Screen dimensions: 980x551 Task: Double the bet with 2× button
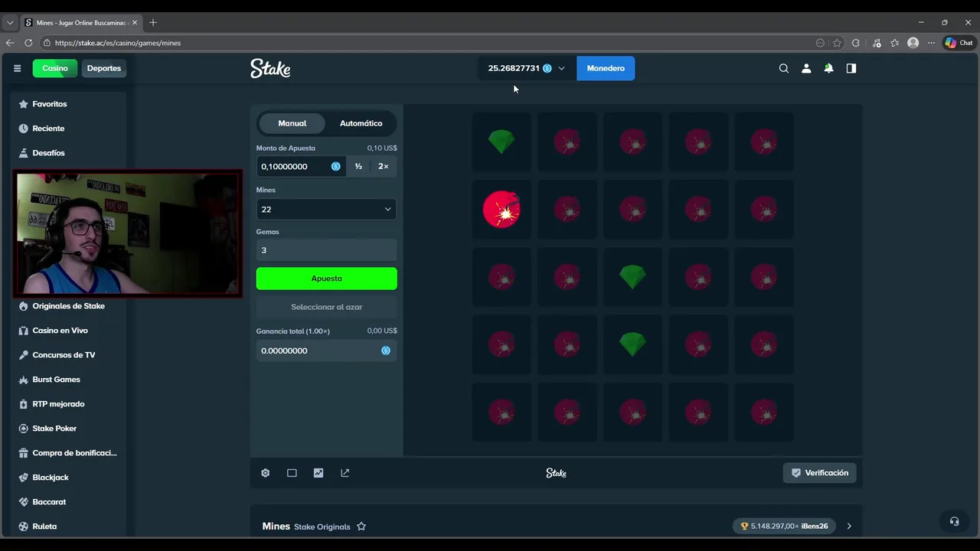point(384,166)
